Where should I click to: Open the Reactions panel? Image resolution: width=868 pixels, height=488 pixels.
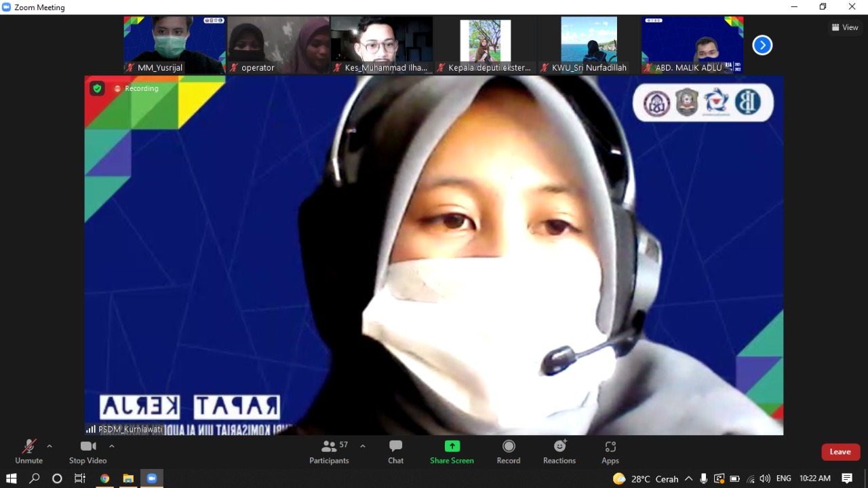[559, 451]
